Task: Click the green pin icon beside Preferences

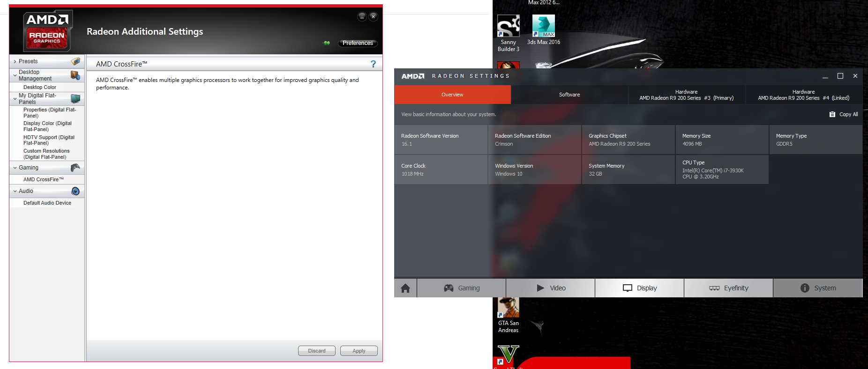Action: click(327, 43)
